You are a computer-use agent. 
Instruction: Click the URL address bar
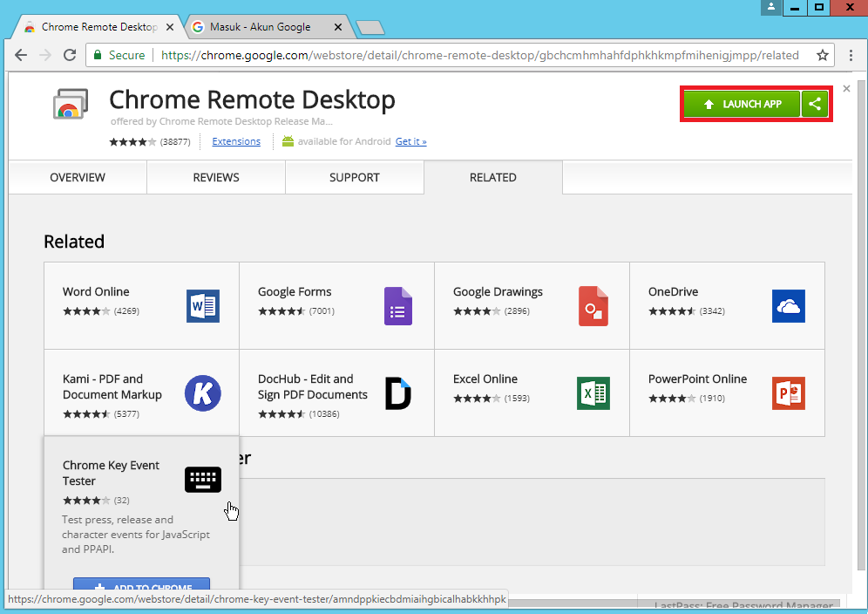[459, 55]
